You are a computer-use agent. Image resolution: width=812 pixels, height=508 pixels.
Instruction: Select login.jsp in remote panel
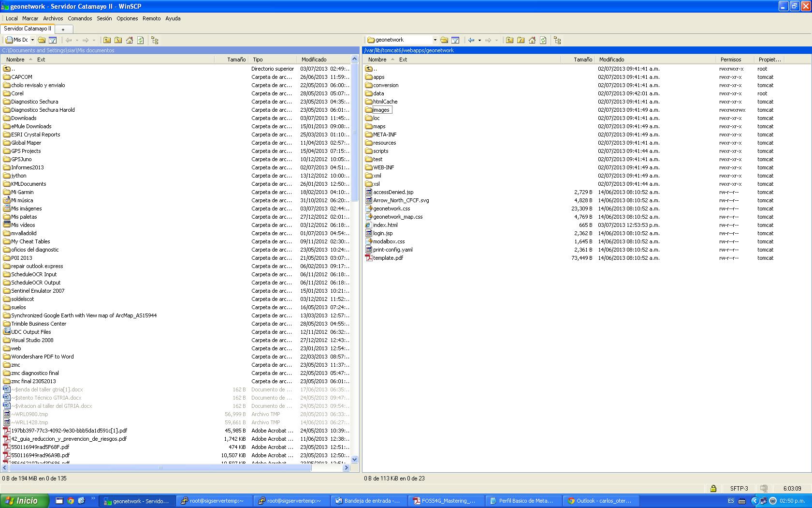click(383, 233)
